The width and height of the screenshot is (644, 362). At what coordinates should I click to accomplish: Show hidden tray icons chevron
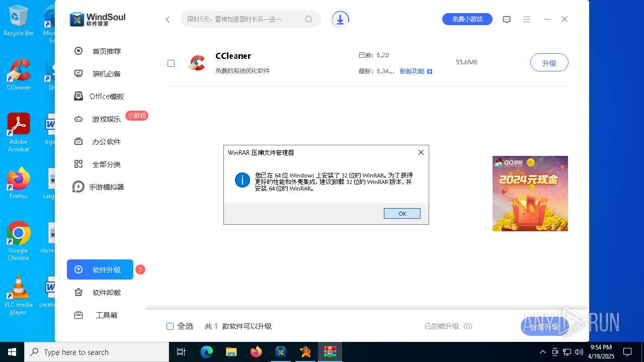coord(542,352)
